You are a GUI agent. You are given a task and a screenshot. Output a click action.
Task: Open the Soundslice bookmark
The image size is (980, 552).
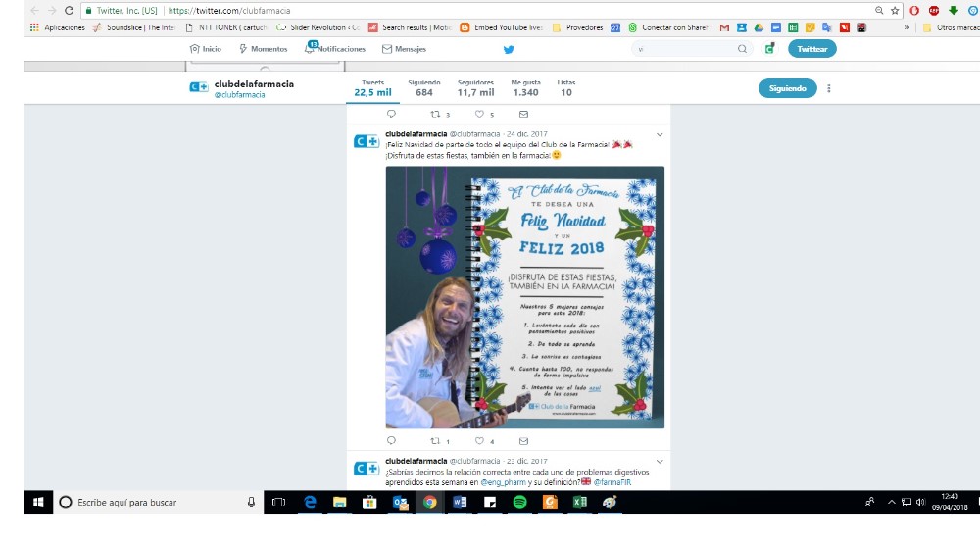(133, 27)
